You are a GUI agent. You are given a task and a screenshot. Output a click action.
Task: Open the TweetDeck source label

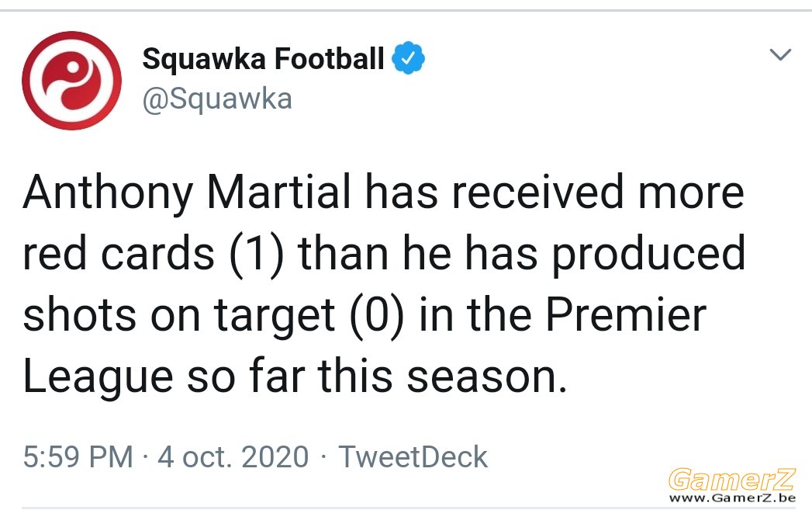pyautogui.click(x=413, y=456)
